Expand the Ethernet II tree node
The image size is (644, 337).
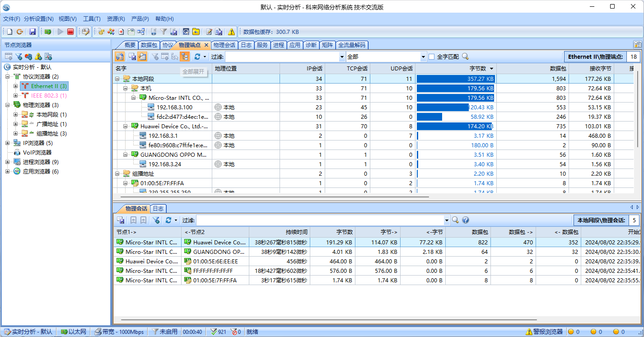point(15,86)
